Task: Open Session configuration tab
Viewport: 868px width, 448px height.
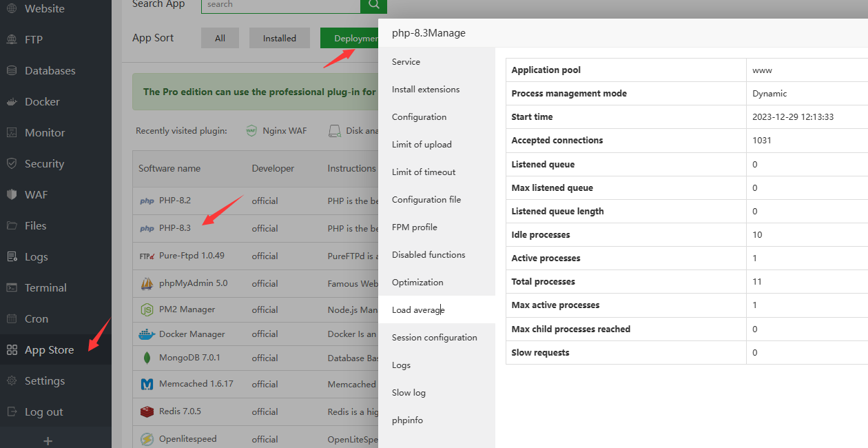Action: click(437, 338)
